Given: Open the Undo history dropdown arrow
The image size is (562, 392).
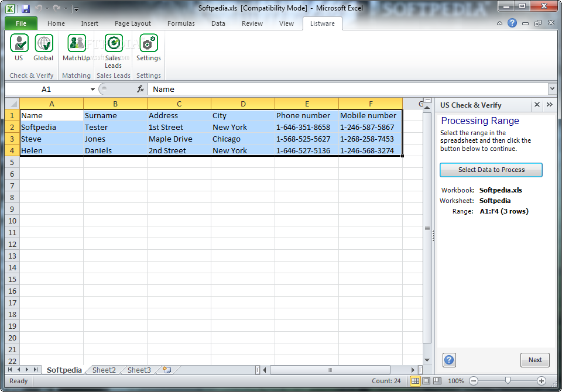Looking at the screenshot, I should (47, 8).
